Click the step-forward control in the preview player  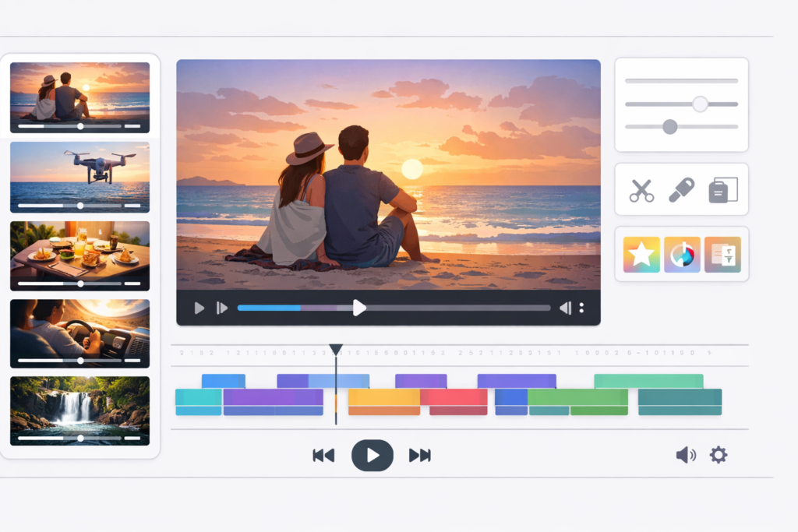point(221,308)
